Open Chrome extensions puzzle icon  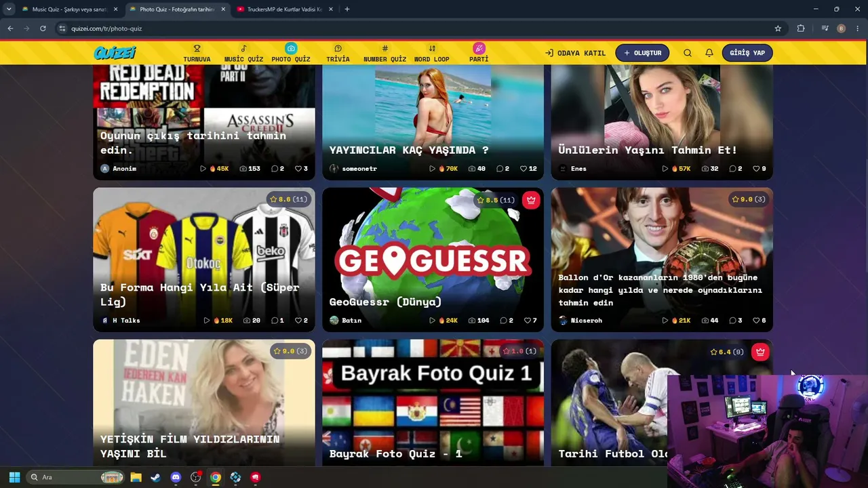click(801, 28)
